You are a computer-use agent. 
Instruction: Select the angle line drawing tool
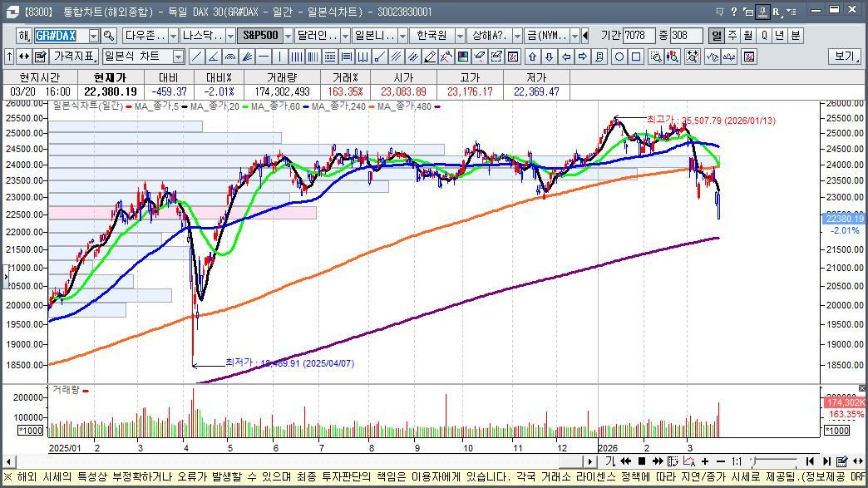pos(213,57)
